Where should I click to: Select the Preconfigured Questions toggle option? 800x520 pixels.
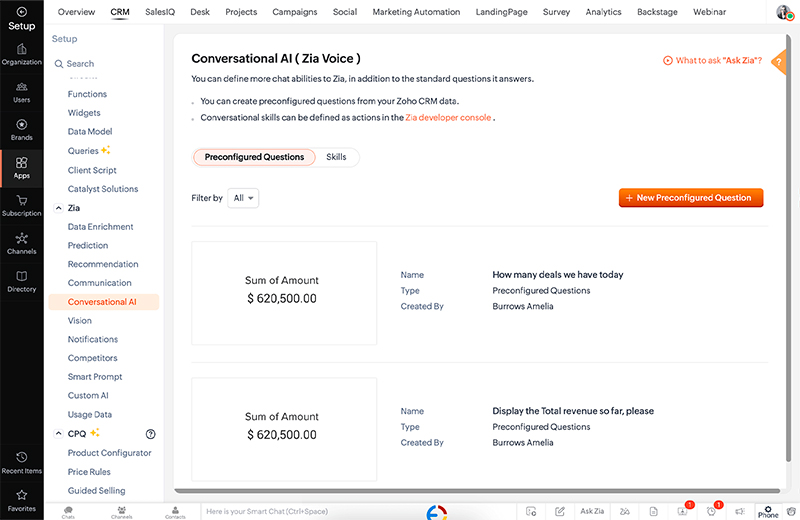254,157
